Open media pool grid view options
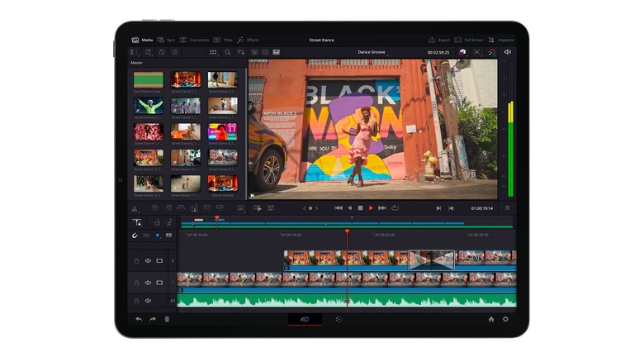Screen dimensions: 644x362 coord(213,52)
